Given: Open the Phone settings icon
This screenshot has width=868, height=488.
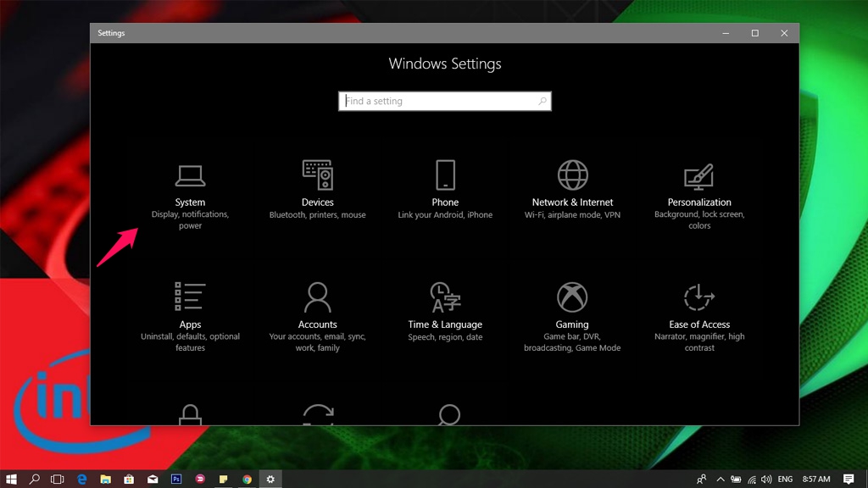Looking at the screenshot, I should pos(445,175).
